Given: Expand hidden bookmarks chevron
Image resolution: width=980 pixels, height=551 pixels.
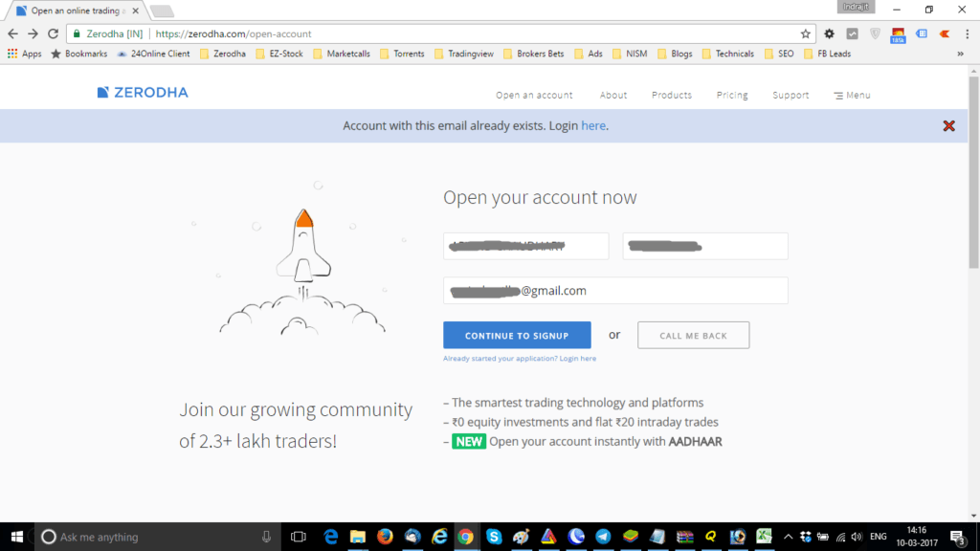Looking at the screenshot, I should coord(960,54).
